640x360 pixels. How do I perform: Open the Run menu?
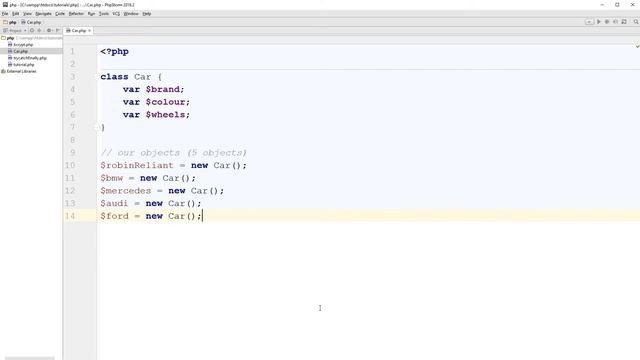[x=91, y=14]
